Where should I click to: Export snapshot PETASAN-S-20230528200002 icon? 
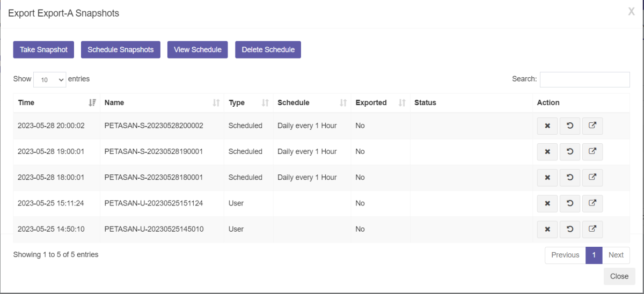click(592, 126)
